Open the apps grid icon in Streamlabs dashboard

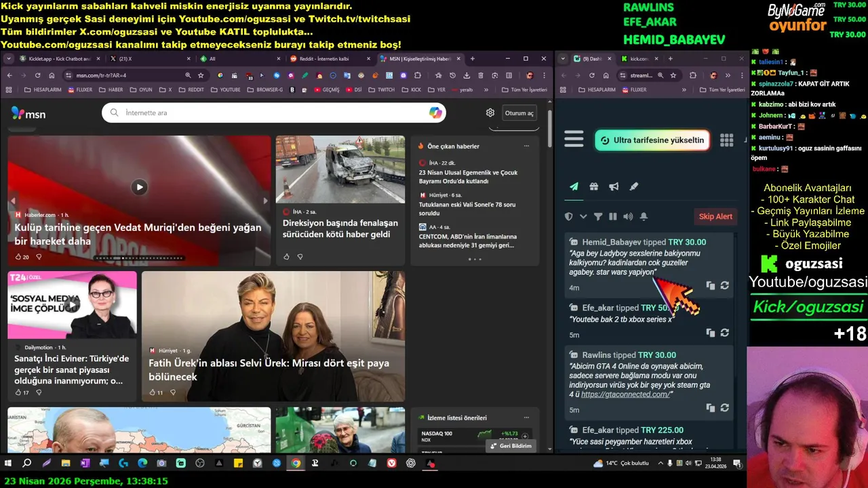tap(726, 140)
